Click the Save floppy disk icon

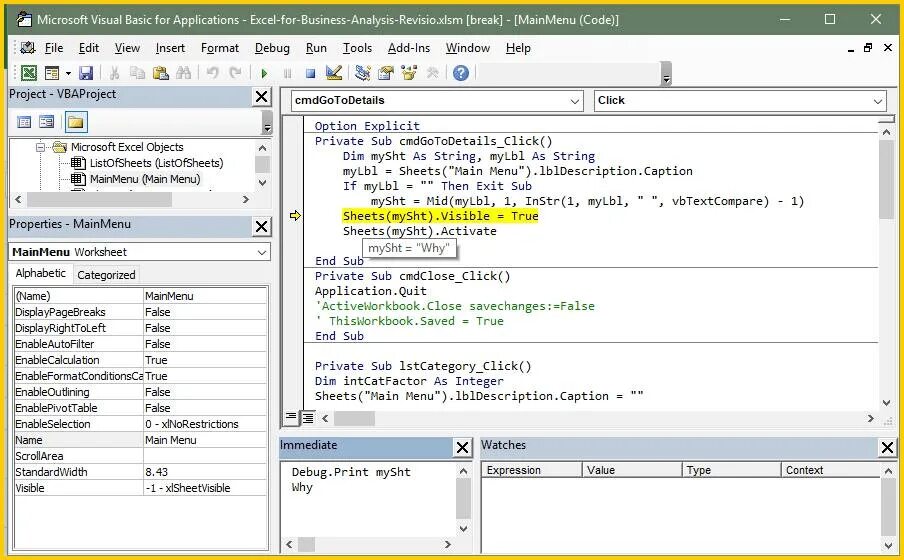[x=86, y=73]
